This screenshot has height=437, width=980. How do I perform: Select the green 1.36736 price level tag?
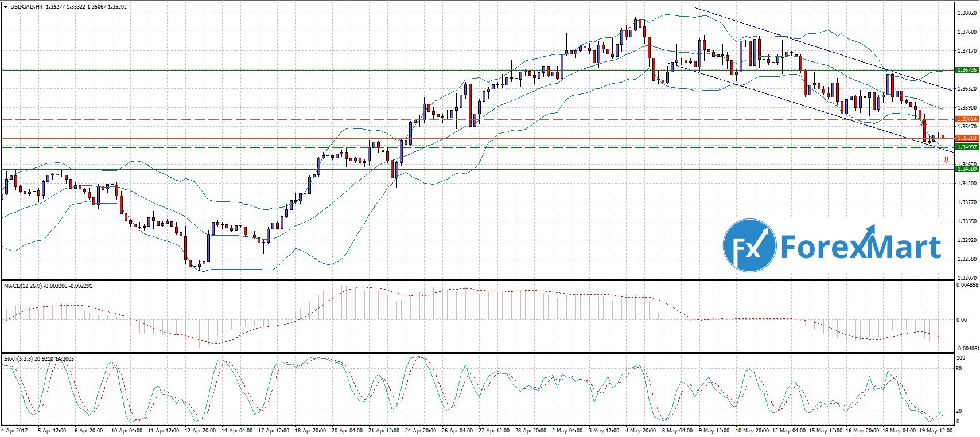(x=966, y=70)
